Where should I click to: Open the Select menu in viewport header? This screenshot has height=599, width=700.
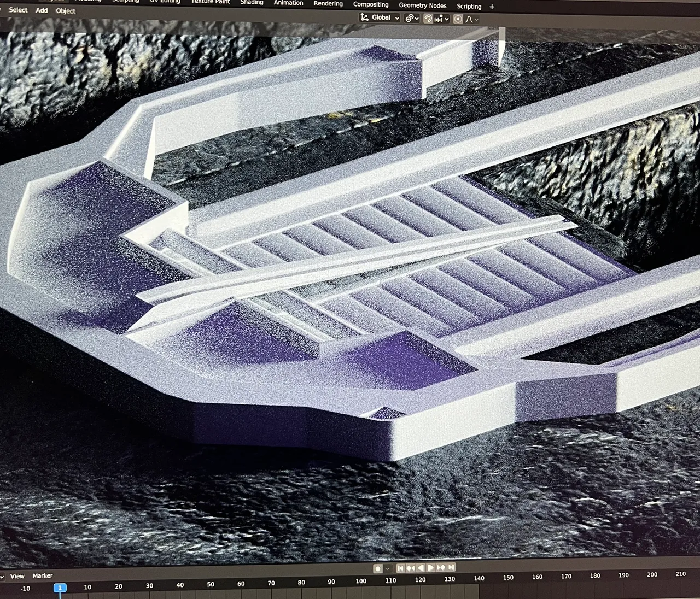coord(18,10)
